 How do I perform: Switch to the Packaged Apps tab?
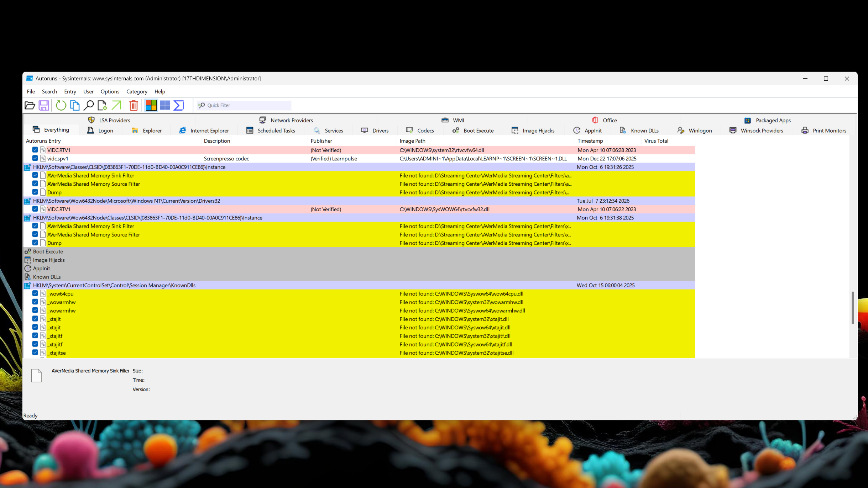point(767,120)
